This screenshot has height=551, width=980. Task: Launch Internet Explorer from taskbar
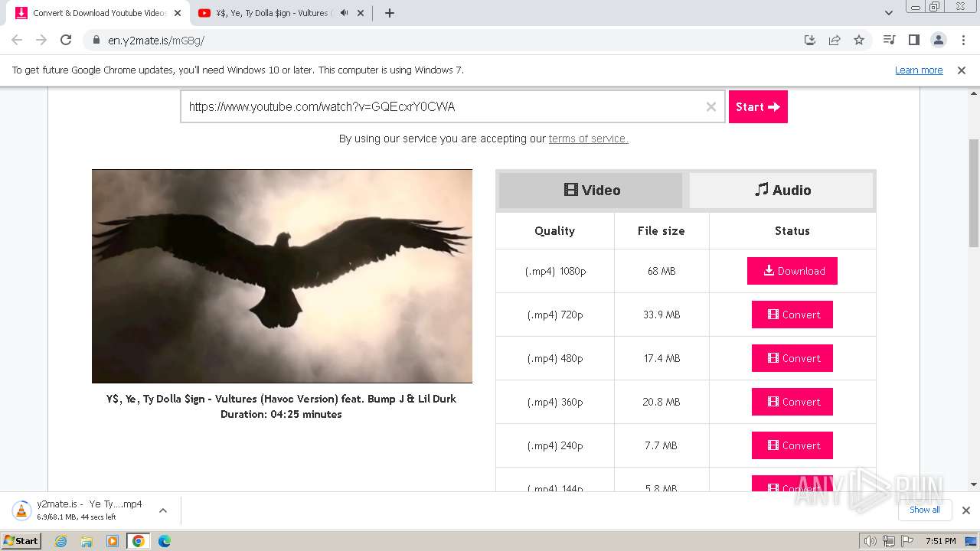click(60, 541)
